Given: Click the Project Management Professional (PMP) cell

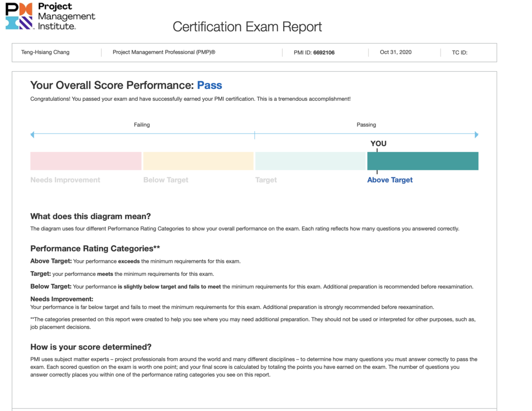Looking at the screenshot, I should tap(164, 52).
